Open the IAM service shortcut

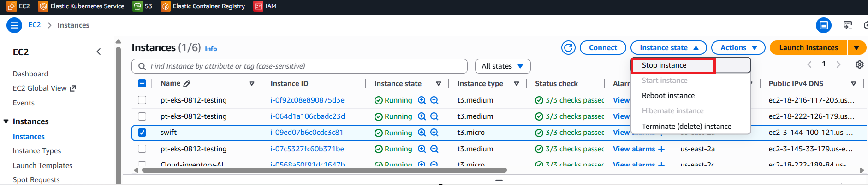pos(265,6)
